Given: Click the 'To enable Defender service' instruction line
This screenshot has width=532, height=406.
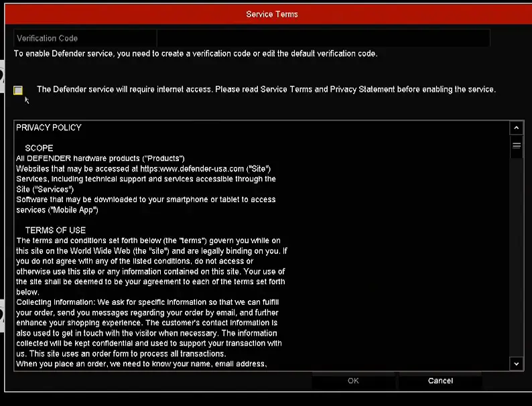Looking at the screenshot, I should tap(196, 54).
